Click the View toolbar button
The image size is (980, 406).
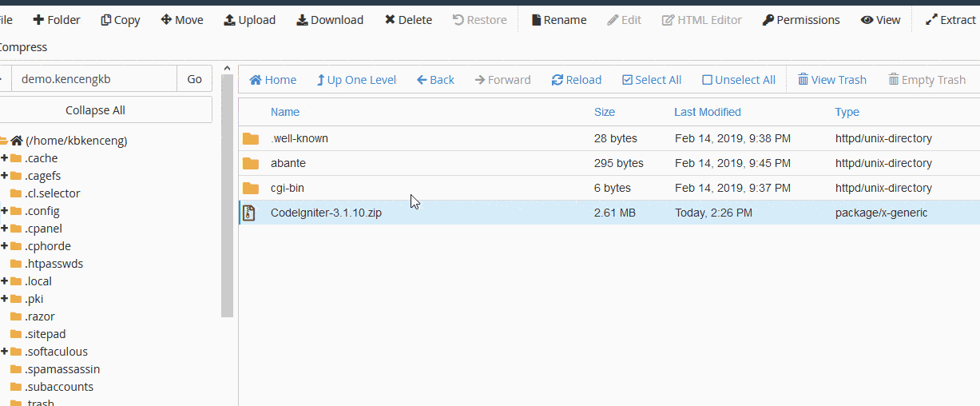(880, 20)
